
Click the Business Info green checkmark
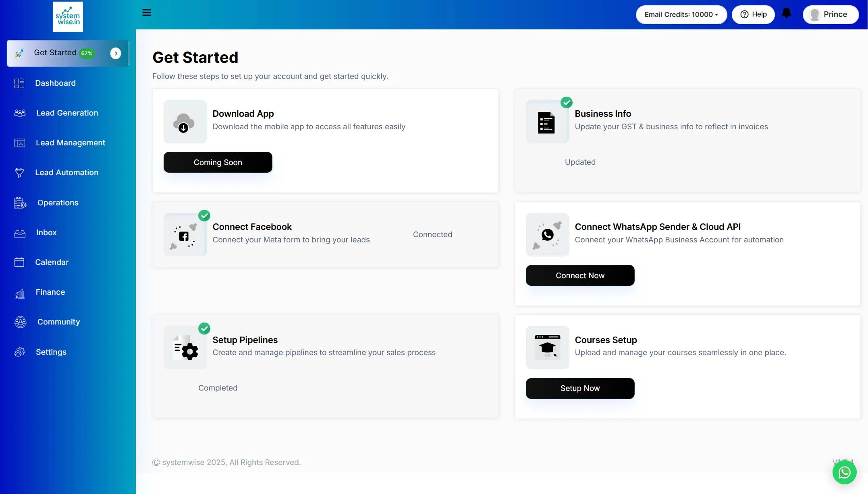pos(566,103)
